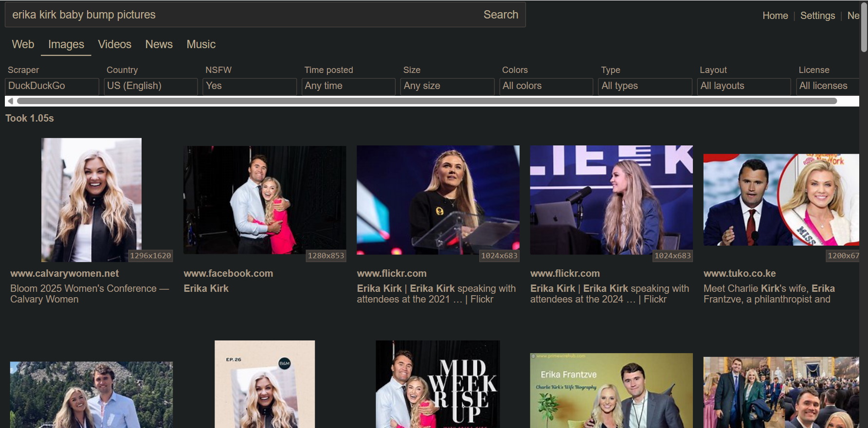Click the 1296x1620 resolution label

click(150, 256)
